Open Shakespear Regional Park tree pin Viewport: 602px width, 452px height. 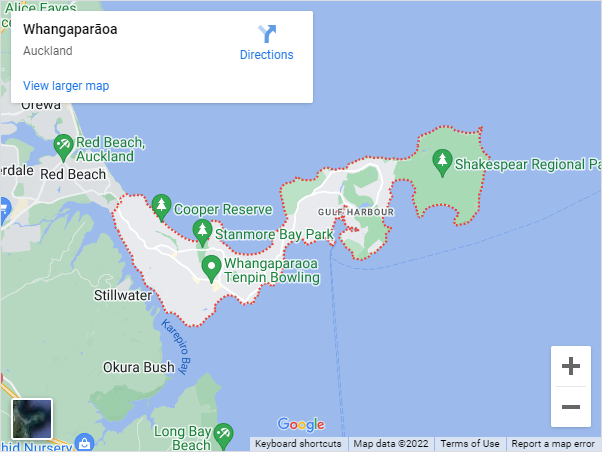pos(442,163)
